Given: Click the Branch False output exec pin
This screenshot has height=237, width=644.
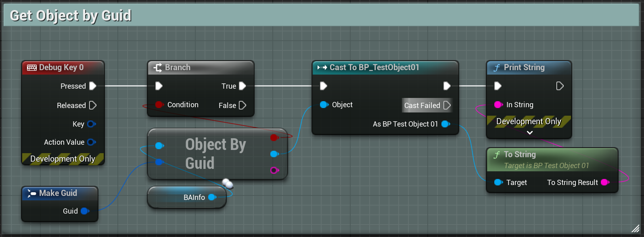Looking at the screenshot, I should 243,105.
